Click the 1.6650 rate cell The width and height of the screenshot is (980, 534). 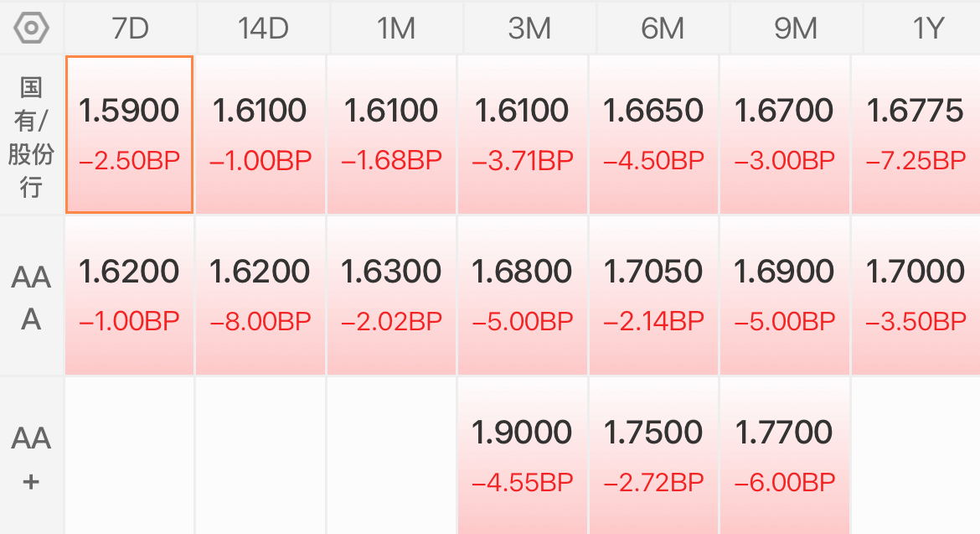pyautogui.click(x=653, y=134)
